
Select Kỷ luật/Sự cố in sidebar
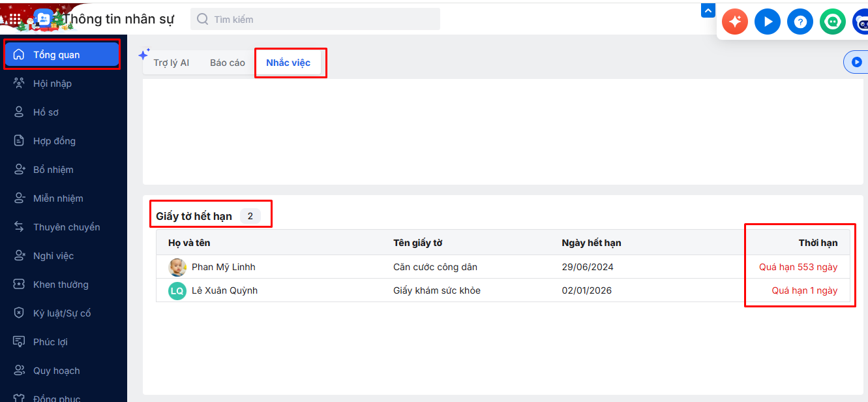tap(62, 313)
